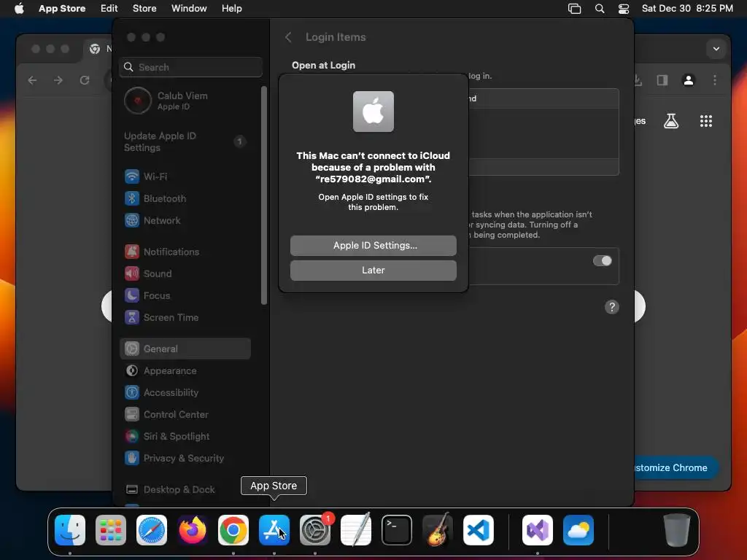
Task: Select General in settings sidebar
Action: [185, 349]
